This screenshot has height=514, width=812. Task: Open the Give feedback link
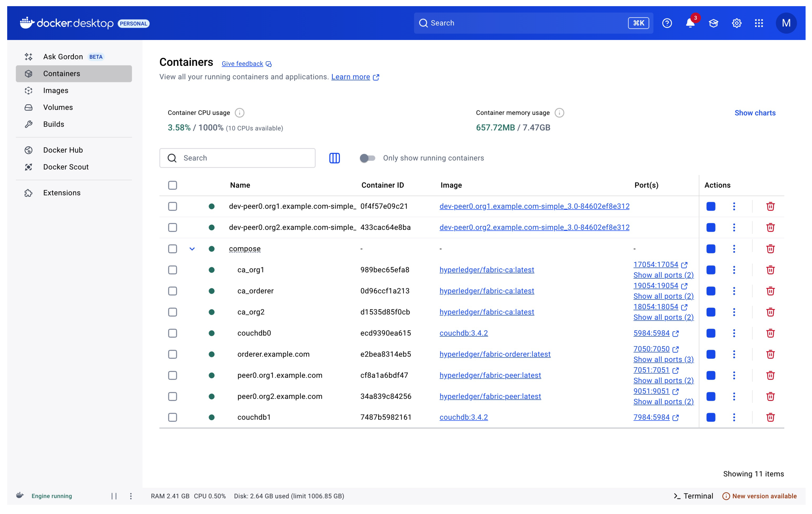[x=247, y=64]
